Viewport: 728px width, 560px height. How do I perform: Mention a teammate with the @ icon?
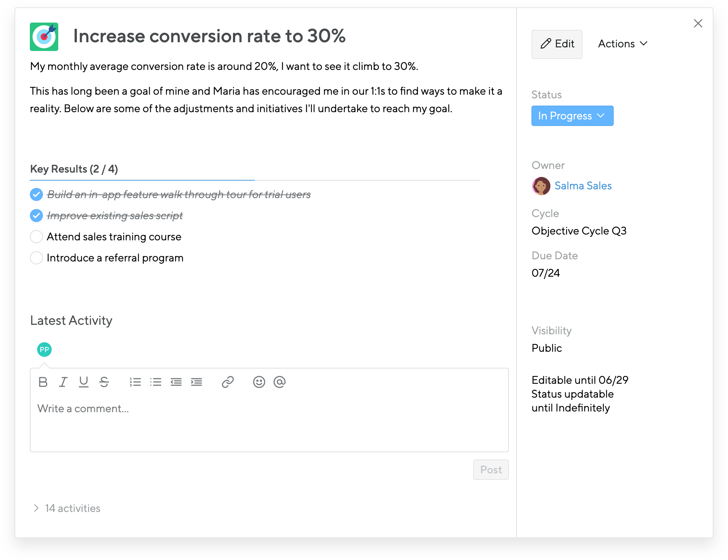pyautogui.click(x=279, y=382)
